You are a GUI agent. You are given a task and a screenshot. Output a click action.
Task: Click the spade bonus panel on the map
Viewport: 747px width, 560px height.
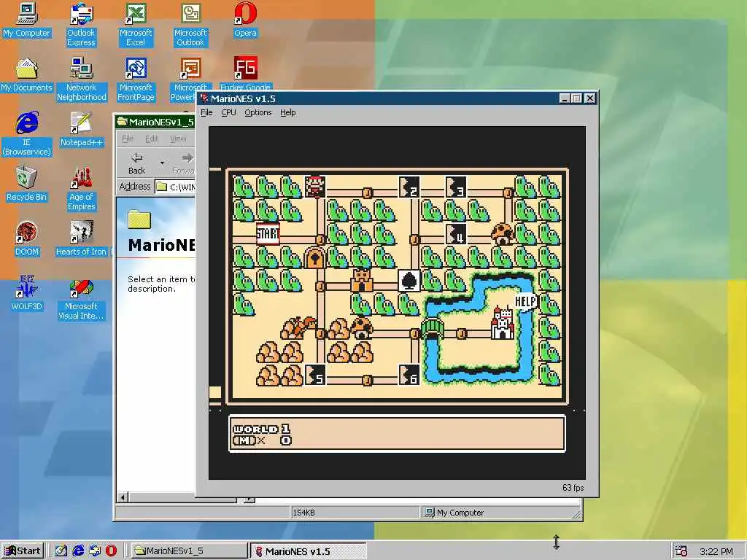[409, 281]
